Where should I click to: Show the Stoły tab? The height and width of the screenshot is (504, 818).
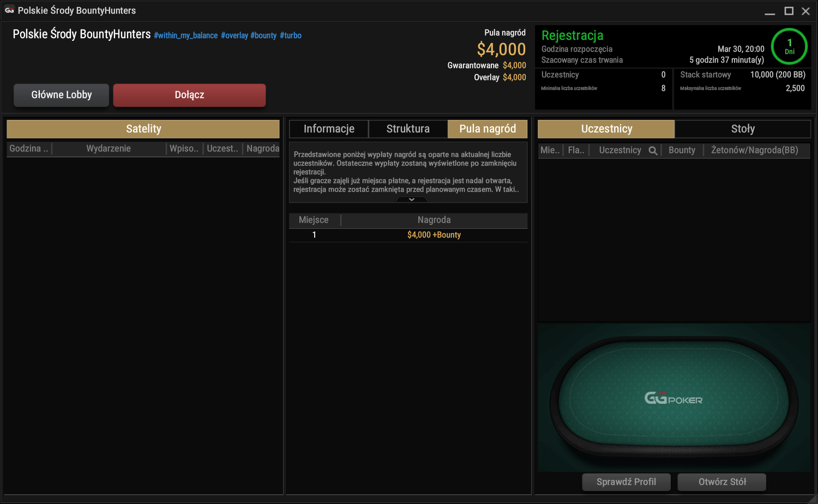pos(743,129)
